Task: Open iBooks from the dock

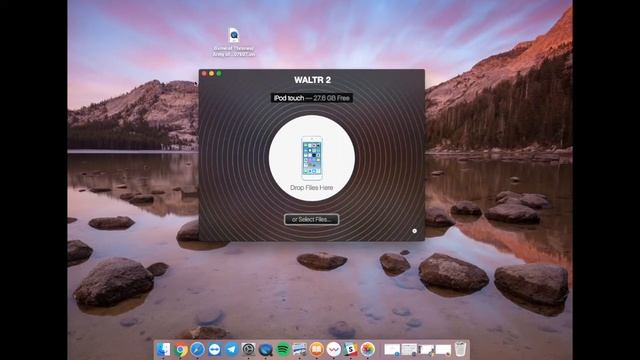Action: pyautogui.click(x=316, y=349)
